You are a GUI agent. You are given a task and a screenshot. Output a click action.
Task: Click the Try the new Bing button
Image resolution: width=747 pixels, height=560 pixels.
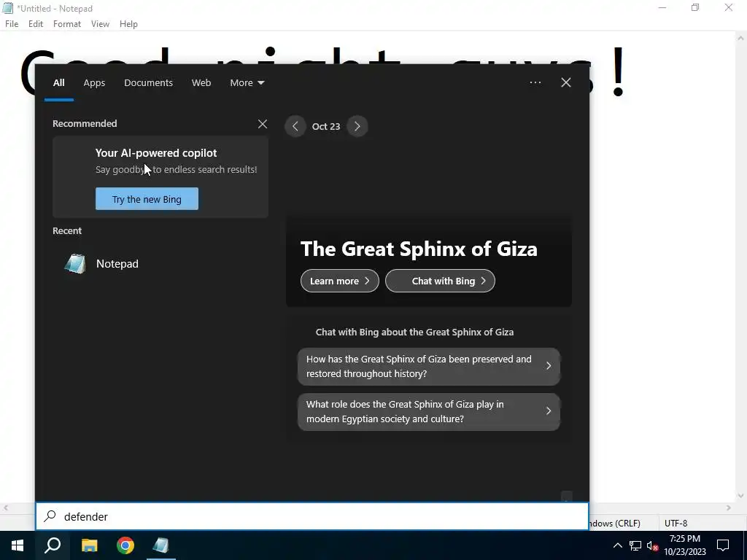point(147,198)
